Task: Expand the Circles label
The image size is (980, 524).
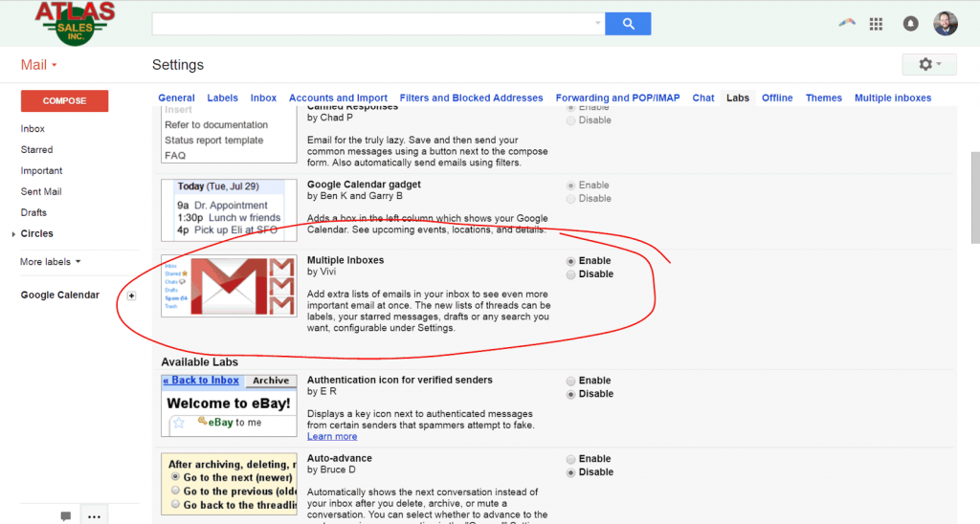Action: 13,233
